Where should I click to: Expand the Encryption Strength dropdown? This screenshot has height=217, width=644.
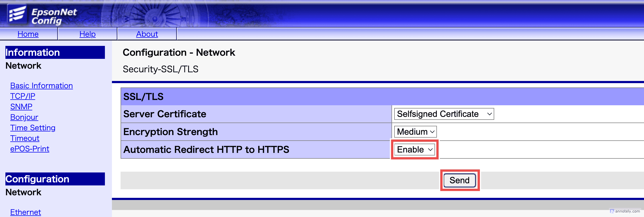pyautogui.click(x=415, y=132)
